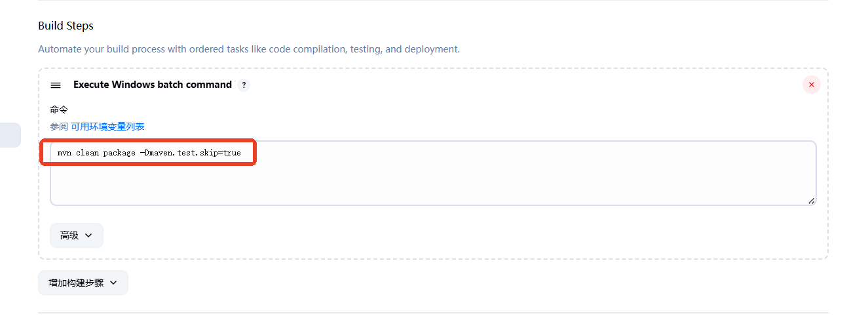Click empty space below the command line
The width and height of the screenshot is (868, 324).
432,184
